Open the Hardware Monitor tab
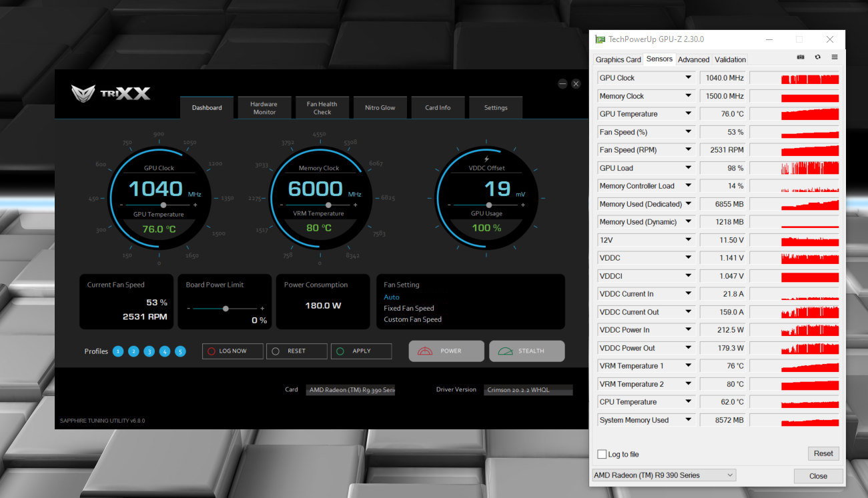Screen dimensions: 868x498 coord(264,108)
